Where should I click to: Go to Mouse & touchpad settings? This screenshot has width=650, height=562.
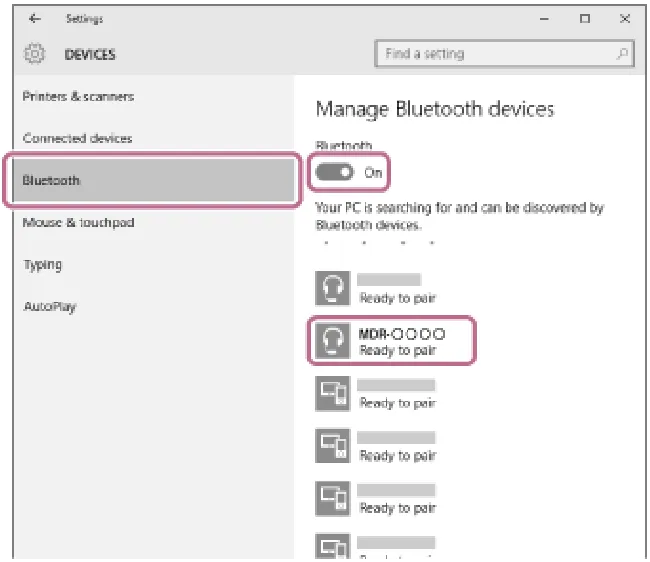click(x=78, y=223)
